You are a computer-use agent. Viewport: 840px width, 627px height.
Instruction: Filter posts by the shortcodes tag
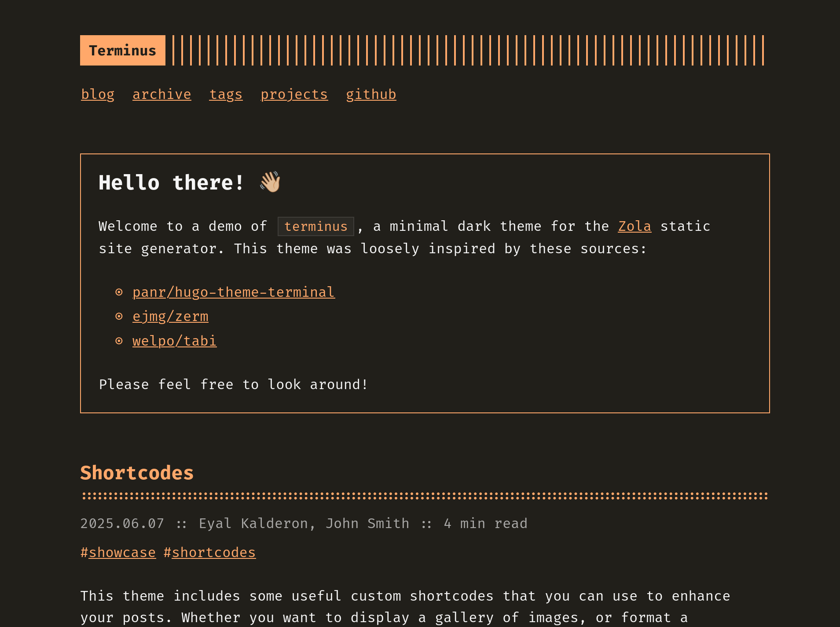214,552
